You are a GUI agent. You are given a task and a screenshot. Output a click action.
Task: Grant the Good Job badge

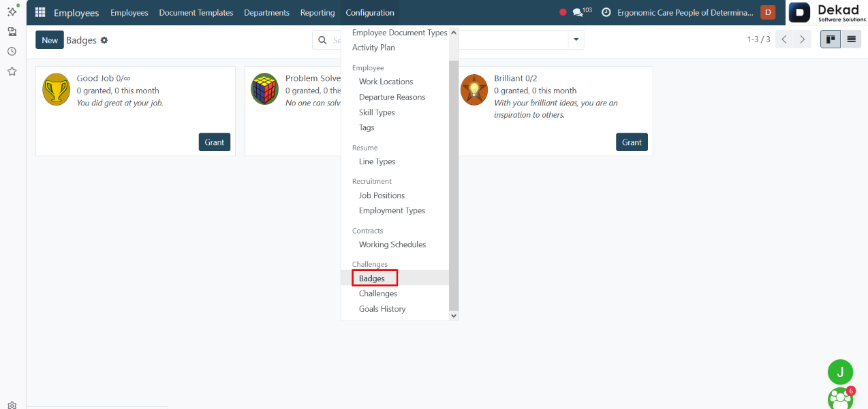(215, 142)
